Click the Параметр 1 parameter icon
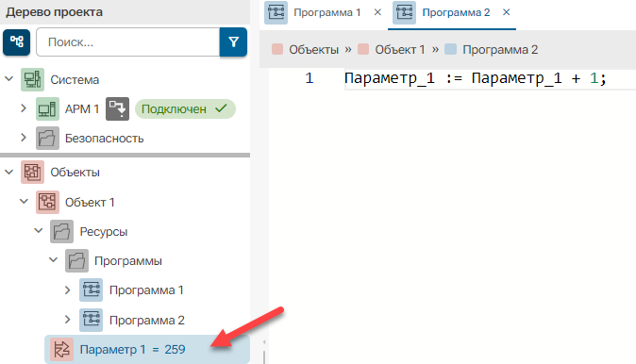This screenshot has width=636, height=364. click(61, 350)
